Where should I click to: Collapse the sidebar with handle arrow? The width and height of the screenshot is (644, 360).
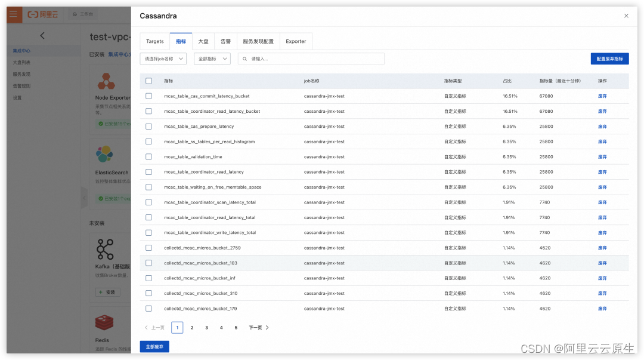point(84,198)
